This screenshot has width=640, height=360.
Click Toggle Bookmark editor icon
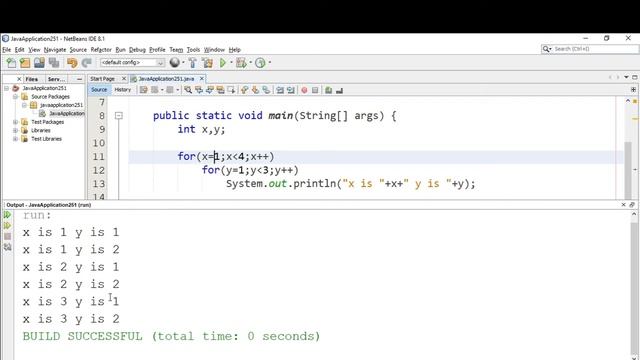(x=266, y=90)
